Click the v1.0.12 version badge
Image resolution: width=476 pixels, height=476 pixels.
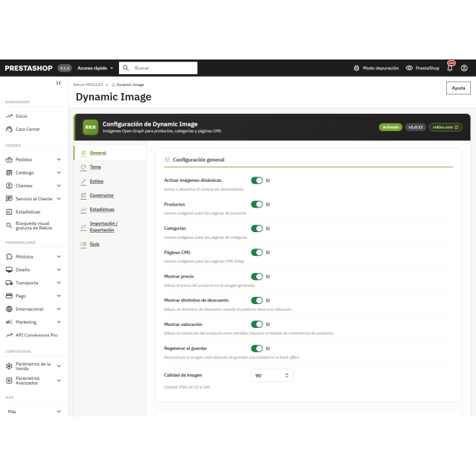pos(416,127)
